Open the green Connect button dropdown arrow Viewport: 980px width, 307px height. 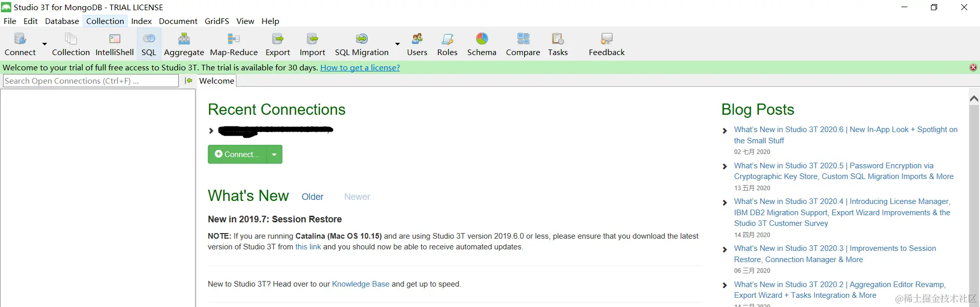(x=275, y=155)
